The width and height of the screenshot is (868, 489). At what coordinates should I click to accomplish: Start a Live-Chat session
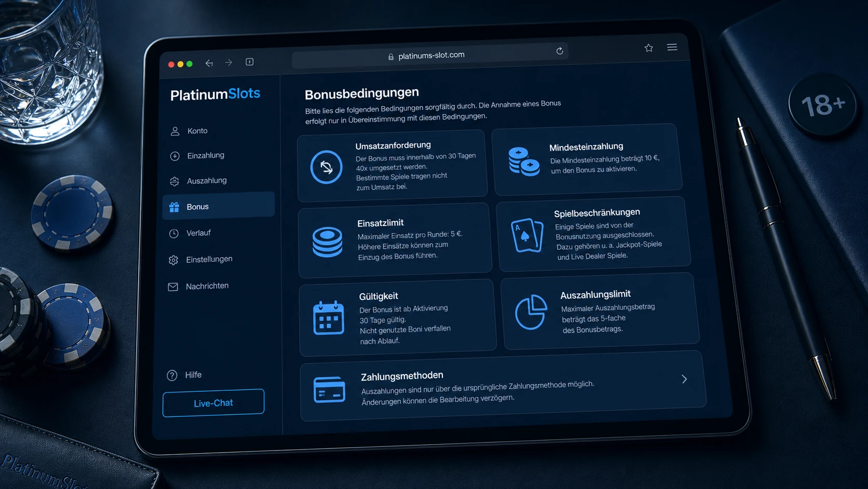pos(213,403)
